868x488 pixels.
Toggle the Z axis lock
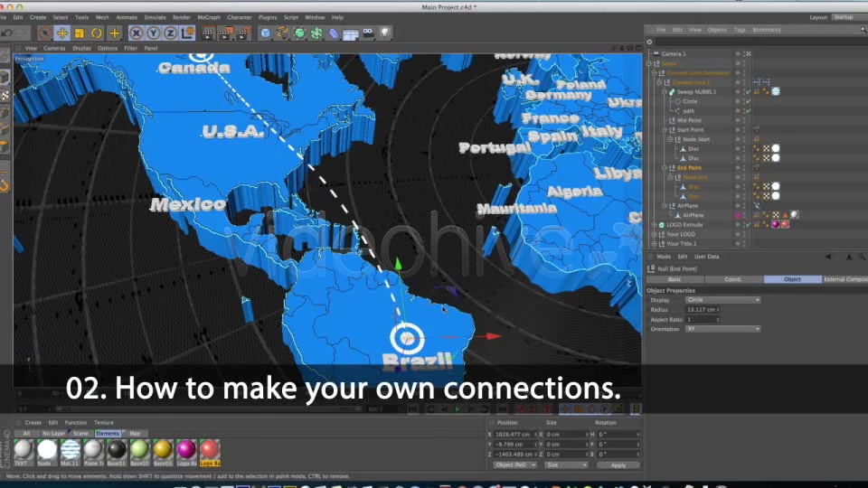[171, 33]
